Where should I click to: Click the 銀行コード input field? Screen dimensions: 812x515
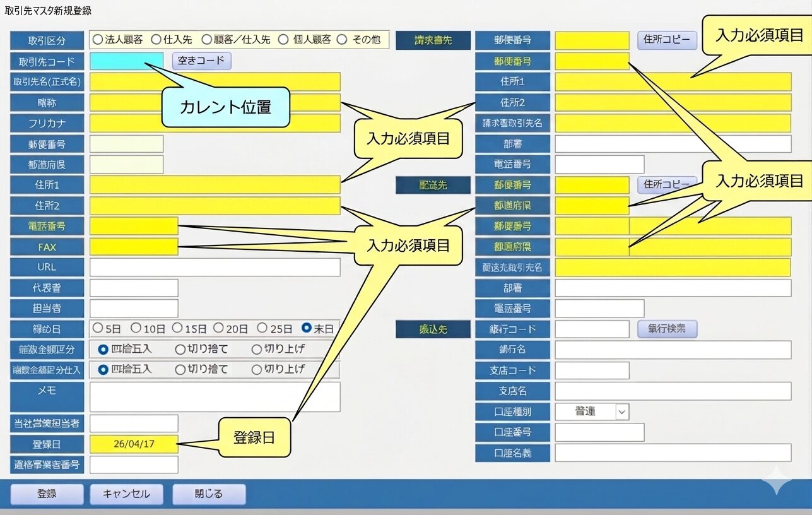[x=592, y=329]
